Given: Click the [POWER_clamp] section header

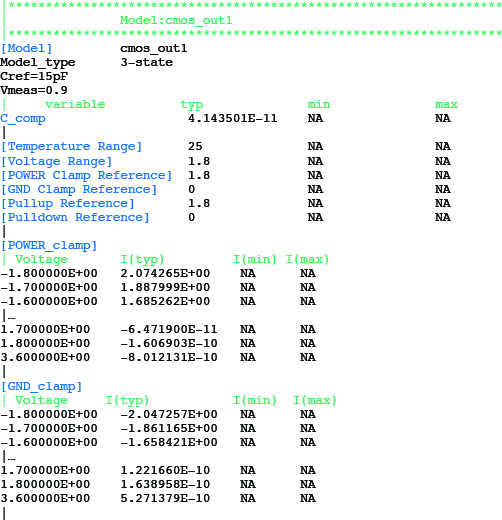Looking at the screenshot, I should tap(49, 246).
